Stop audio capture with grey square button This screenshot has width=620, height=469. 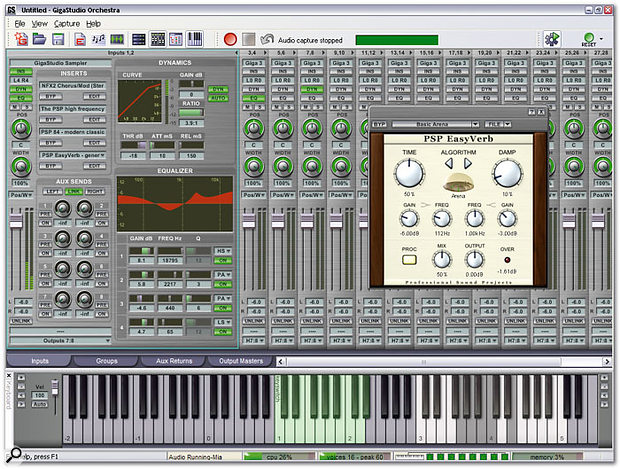[x=249, y=40]
